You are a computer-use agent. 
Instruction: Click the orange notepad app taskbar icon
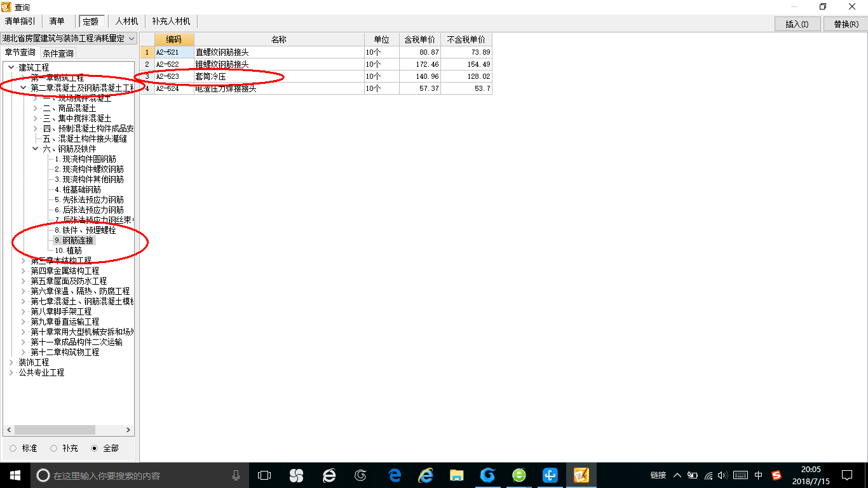tap(581, 475)
